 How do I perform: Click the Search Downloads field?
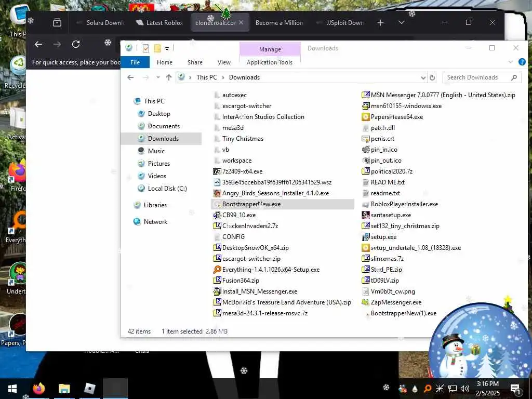[x=482, y=77]
